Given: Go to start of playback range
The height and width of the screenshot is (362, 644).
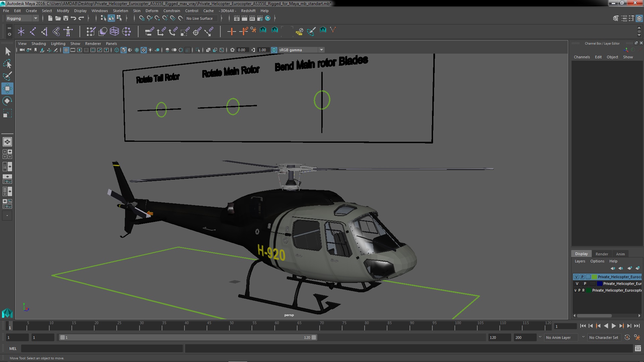Looking at the screenshot, I should [583, 326].
